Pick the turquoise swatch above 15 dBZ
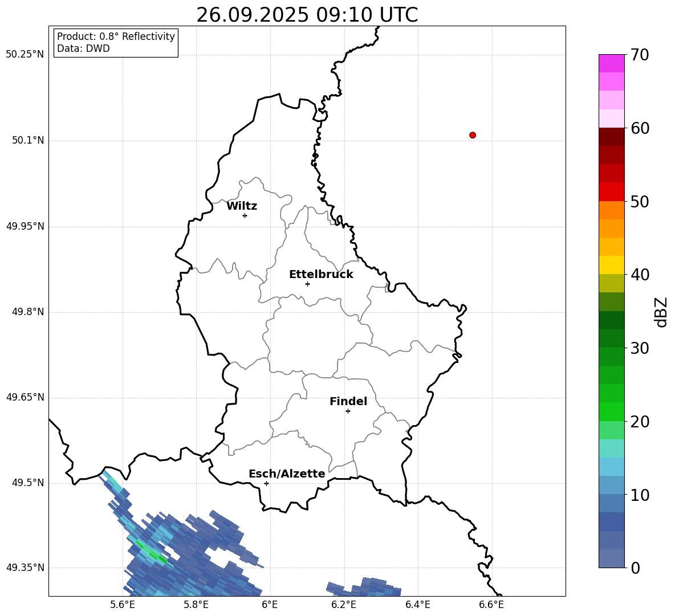Viewport: 675px width, 616px height. click(x=611, y=448)
